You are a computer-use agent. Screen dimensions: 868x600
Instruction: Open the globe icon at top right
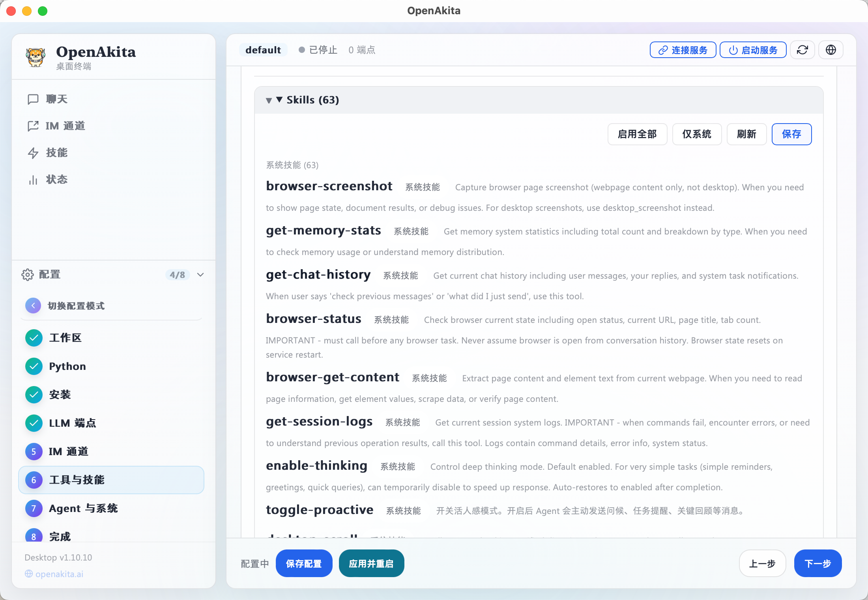coord(831,50)
